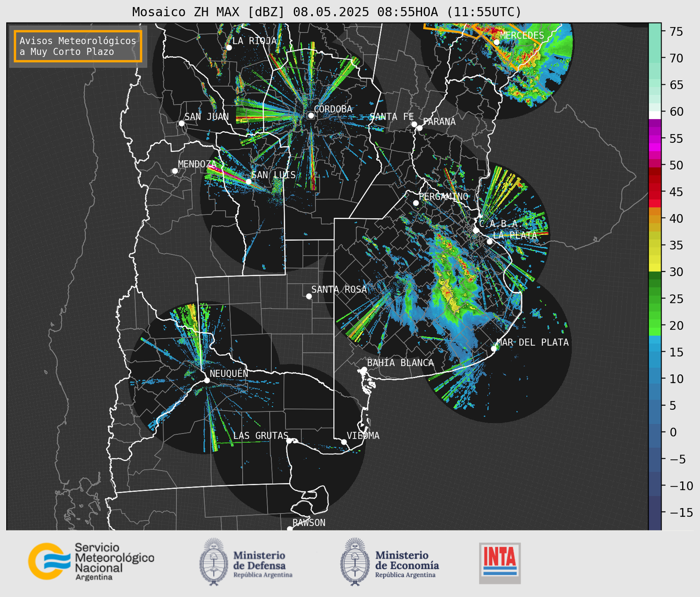The height and width of the screenshot is (597, 700).
Task: Click the MERCEDES city marker
Action: tap(496, 42)
